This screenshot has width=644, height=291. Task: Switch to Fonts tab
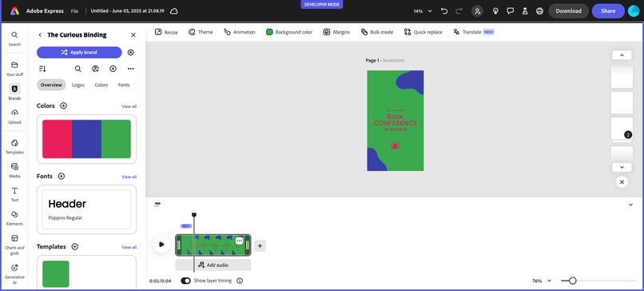(x=124, y=85)
